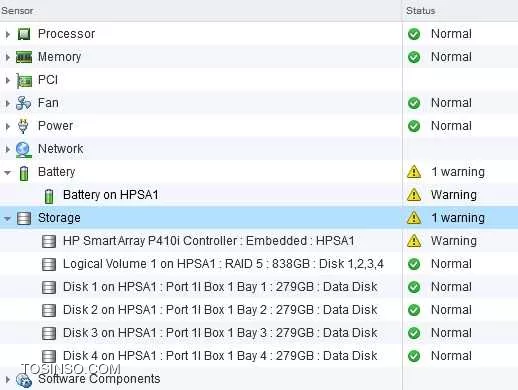
Task: Click the Processor green status checkmark
Action: [414, 34]
